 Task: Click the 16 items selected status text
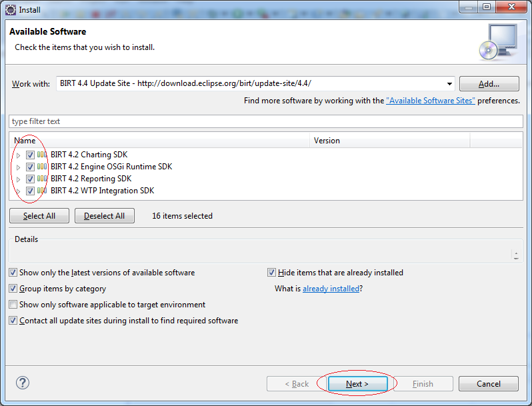[182, 216]
